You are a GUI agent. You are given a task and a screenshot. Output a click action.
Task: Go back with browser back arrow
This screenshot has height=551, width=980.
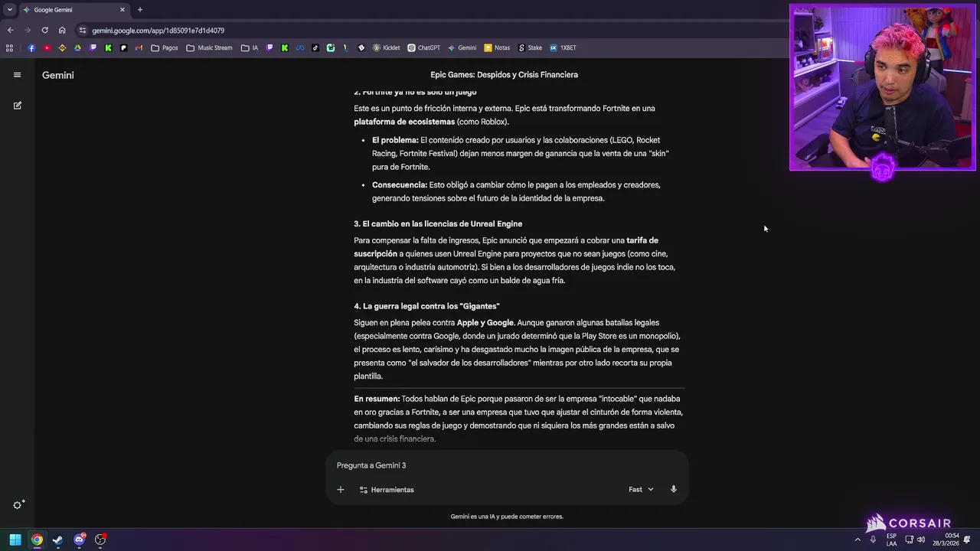tap(10, 31)
